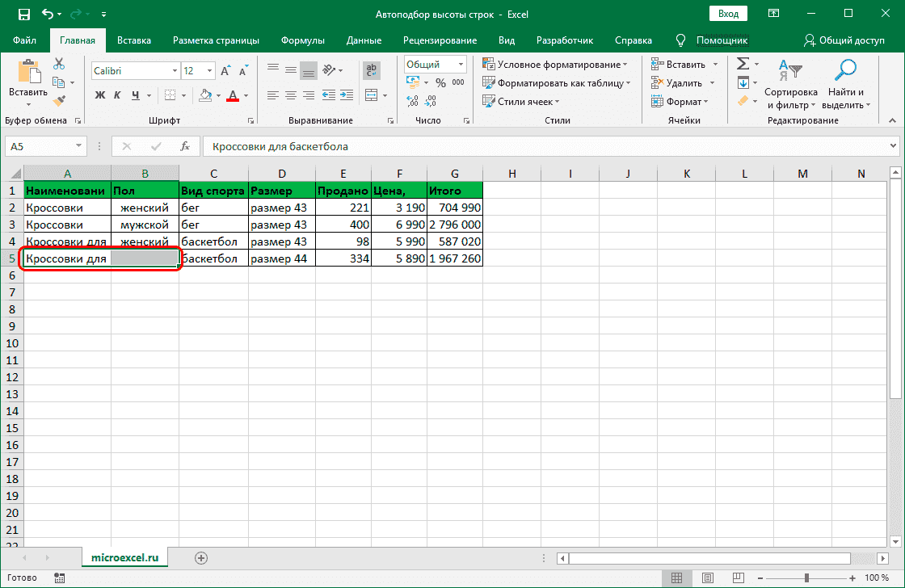Click the insert function fx icon

(185, 146)
